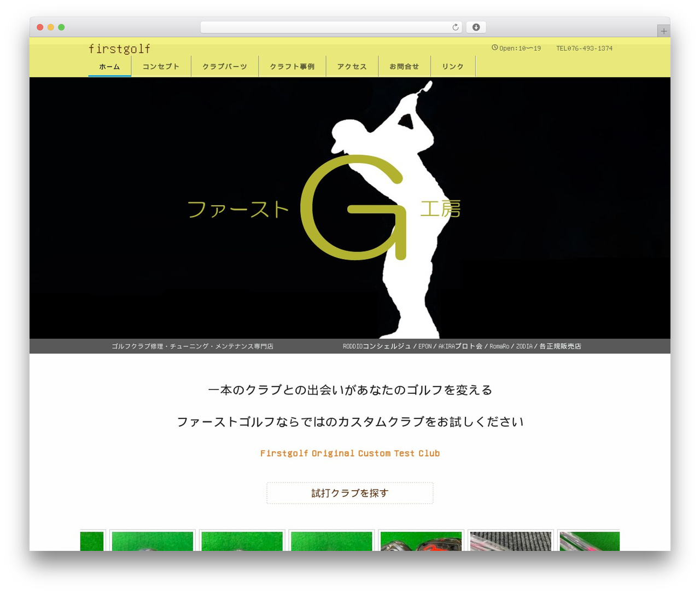Image resolution: width=700 pixels, height=593 pixels.
Task: Click the browser address bar field
Action: tap(331, 27)
